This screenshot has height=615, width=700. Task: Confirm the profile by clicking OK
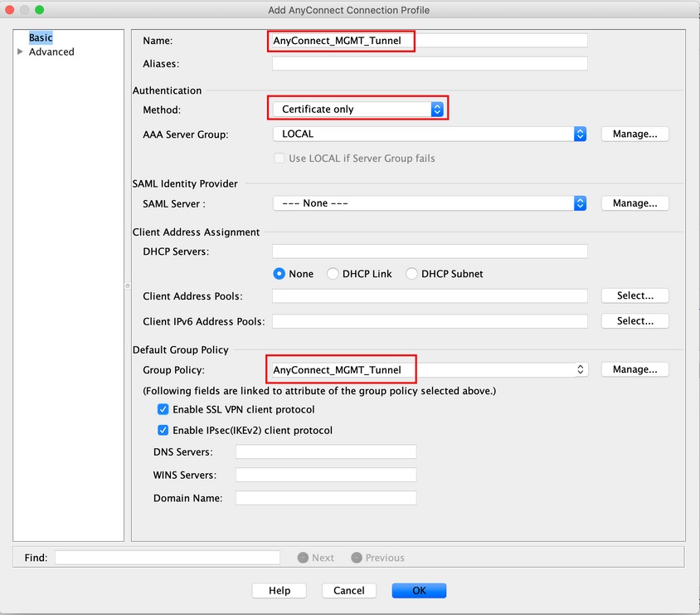419,590
